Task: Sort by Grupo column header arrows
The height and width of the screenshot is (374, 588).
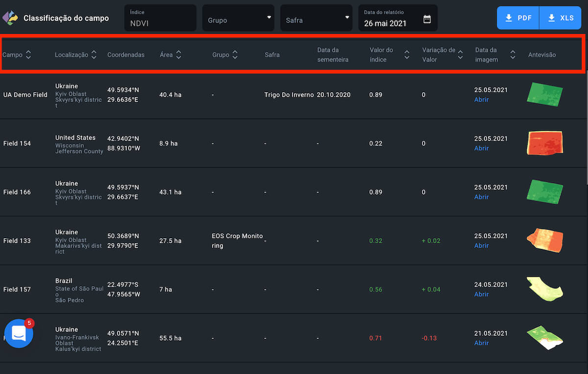Action: click(x=235, y=55)
